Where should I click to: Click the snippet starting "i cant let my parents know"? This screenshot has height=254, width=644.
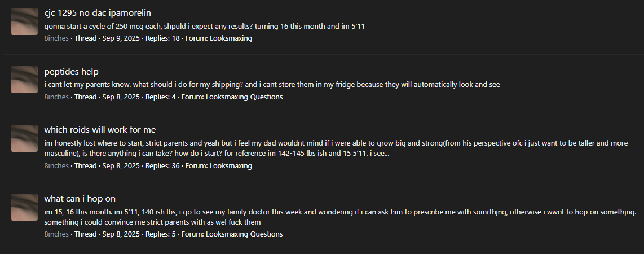tap(272, 85)
